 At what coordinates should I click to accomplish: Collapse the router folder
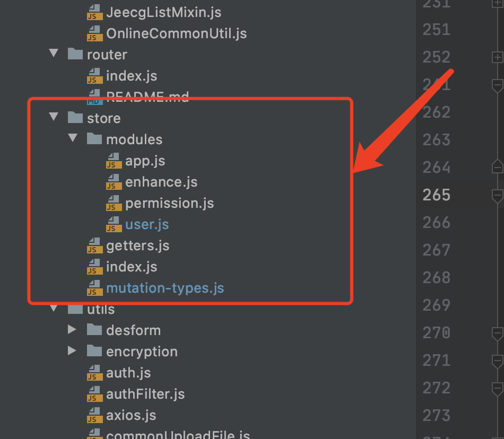coord(53,54)
